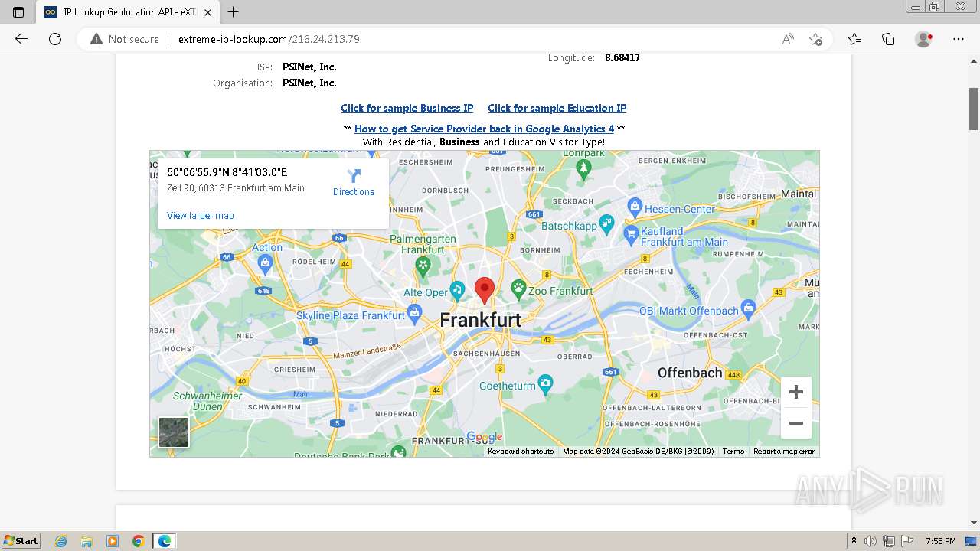
Task: Click Report a map error
Action: point(784,452)
